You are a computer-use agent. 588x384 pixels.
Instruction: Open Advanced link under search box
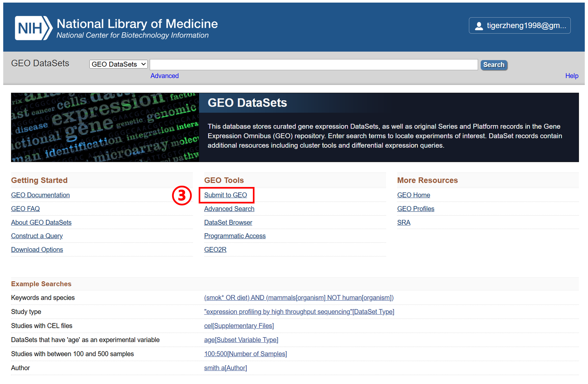point(164,76)
